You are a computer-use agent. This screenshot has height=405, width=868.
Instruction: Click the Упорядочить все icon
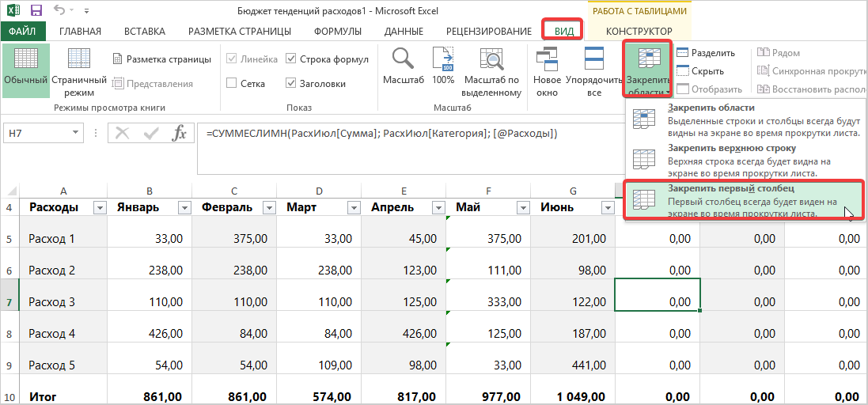coord(594,59)
